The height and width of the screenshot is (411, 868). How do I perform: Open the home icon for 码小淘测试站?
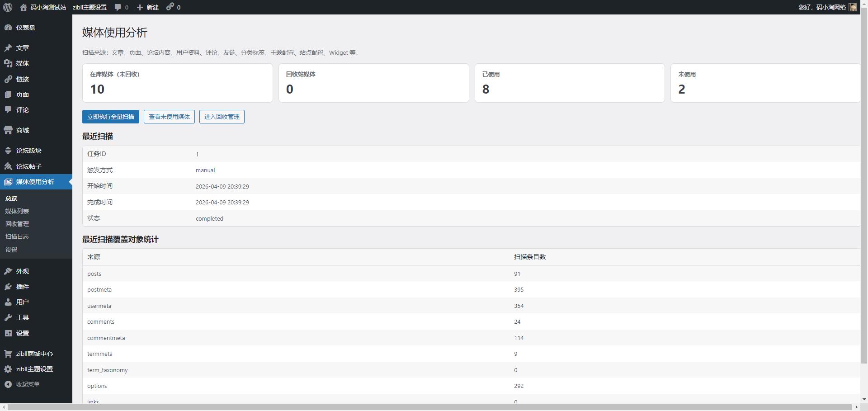coord(24,7)
